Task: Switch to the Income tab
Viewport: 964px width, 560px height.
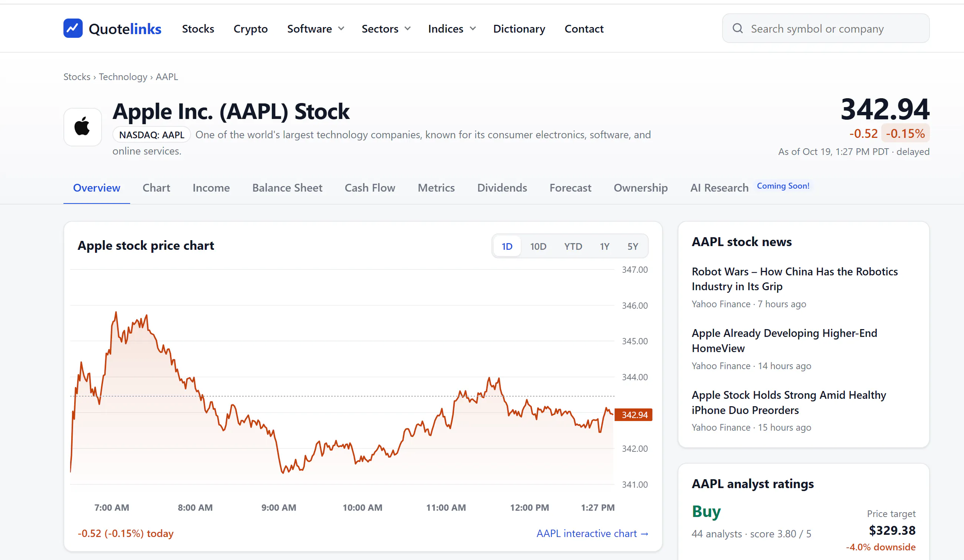Action: 211,188
